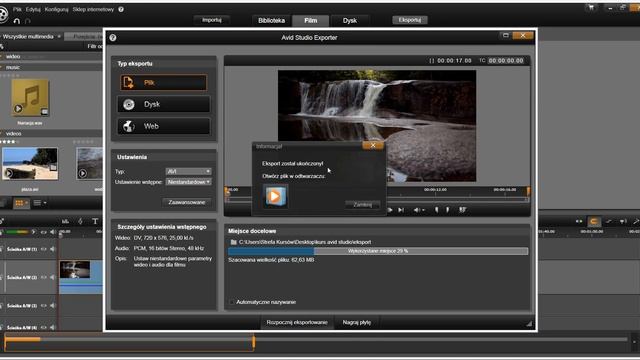Click the destination folder icon

coord(233,242)
